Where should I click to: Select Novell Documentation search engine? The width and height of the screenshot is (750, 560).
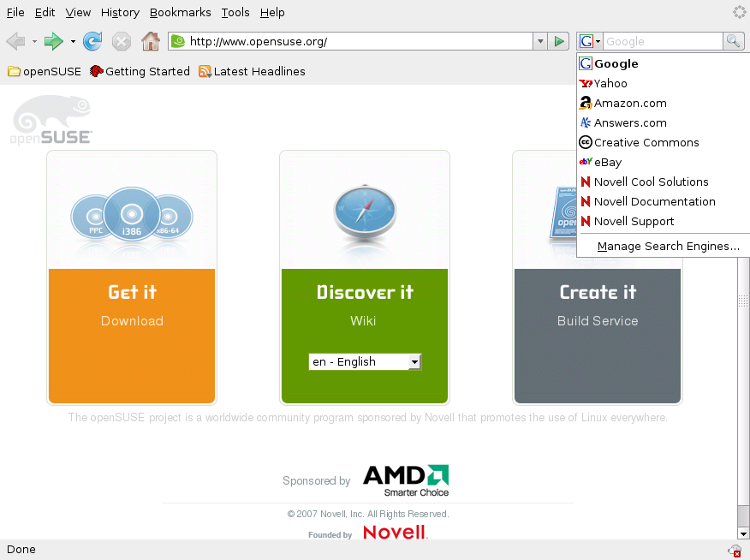pyautogui.click(x=664, y=201)
